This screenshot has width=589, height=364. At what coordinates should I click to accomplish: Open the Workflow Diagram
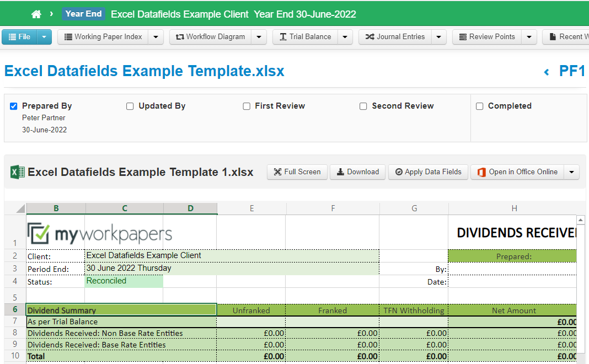210,37
